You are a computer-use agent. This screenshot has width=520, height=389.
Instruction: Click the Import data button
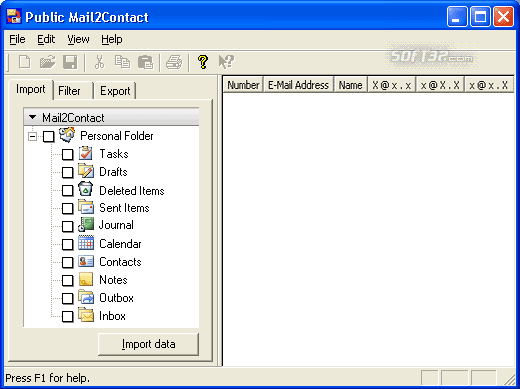point(148,344)
